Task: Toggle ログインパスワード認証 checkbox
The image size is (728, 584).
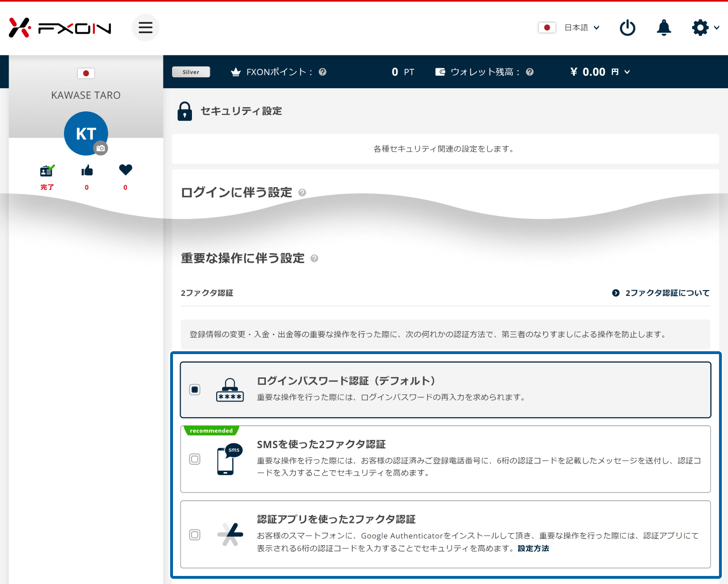Action: coord(195,390)
